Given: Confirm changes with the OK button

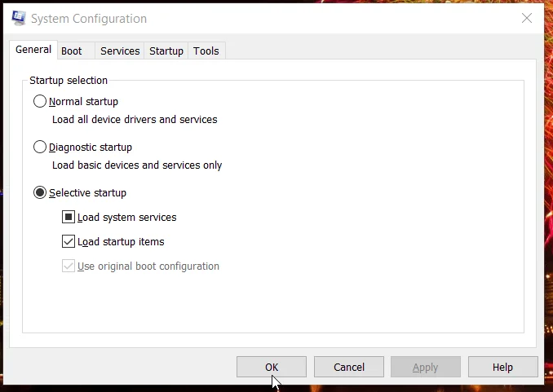Looking at the screenshot, I should (x=272, y=367).
